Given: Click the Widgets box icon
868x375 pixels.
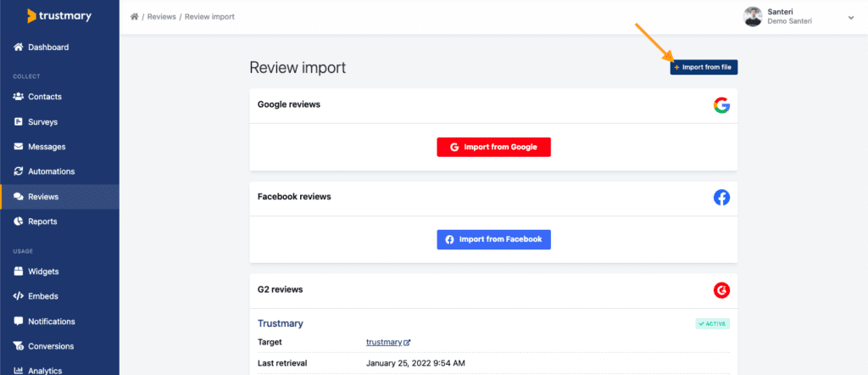Looking at the screenshot, I should pyautogui.click(x=19, y=271).
